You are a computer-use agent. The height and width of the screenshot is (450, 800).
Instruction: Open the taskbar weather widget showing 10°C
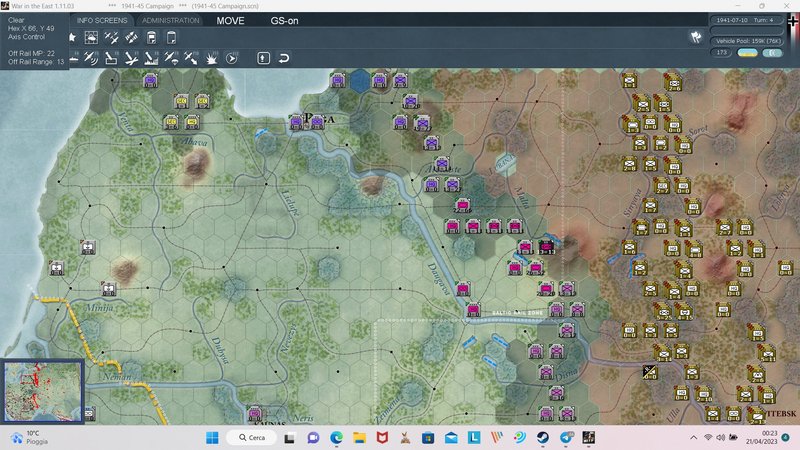click(x=30, y=437)
